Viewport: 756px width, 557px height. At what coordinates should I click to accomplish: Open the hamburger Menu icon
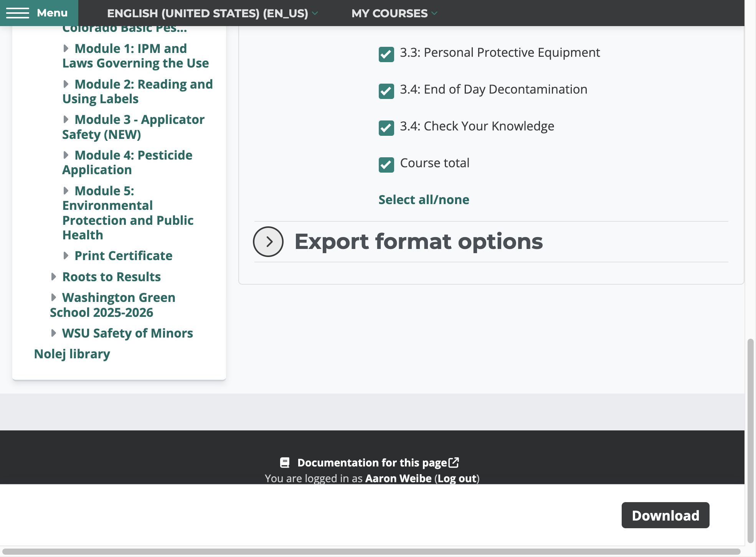[x=17, y=13]
